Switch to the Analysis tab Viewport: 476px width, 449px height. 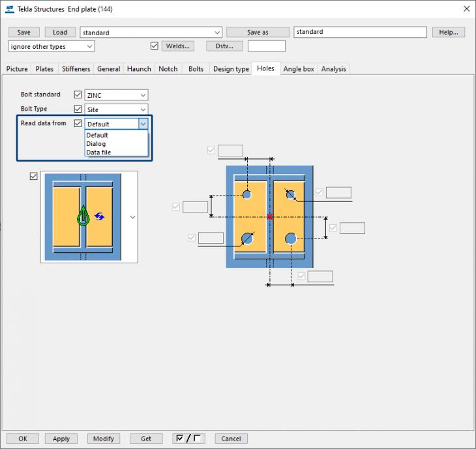[334, 69]
